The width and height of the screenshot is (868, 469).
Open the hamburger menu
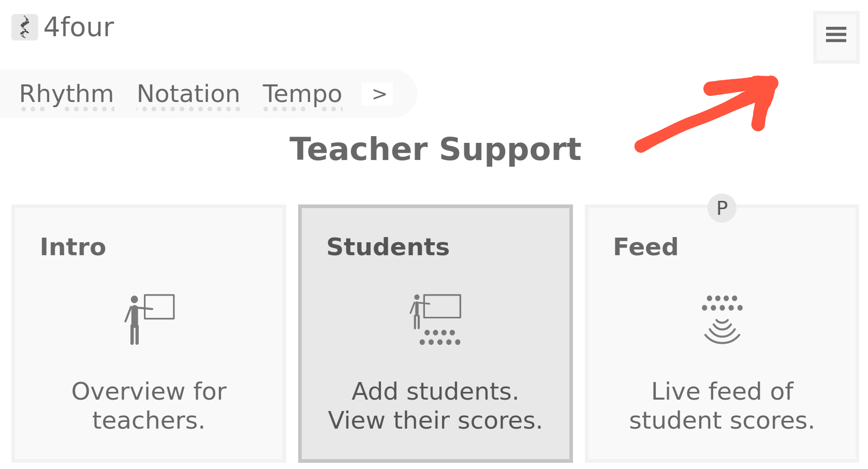[835, 35]
